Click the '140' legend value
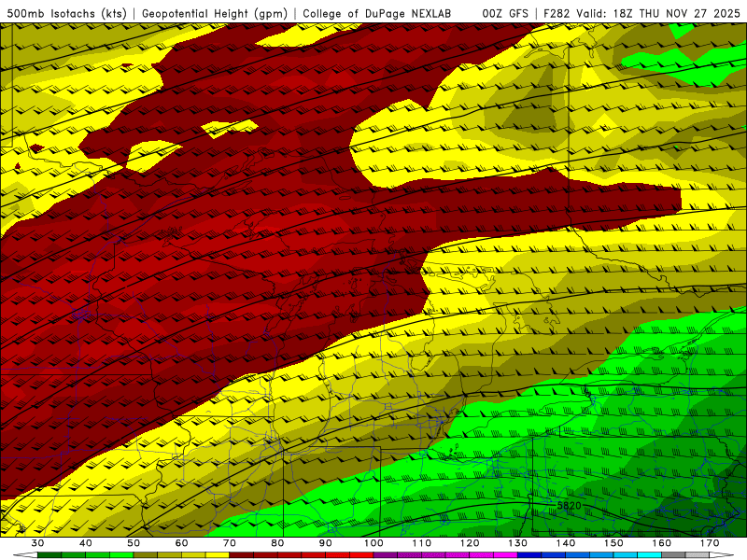The height and width of the screenshot is (560, 747). [566, 543]
